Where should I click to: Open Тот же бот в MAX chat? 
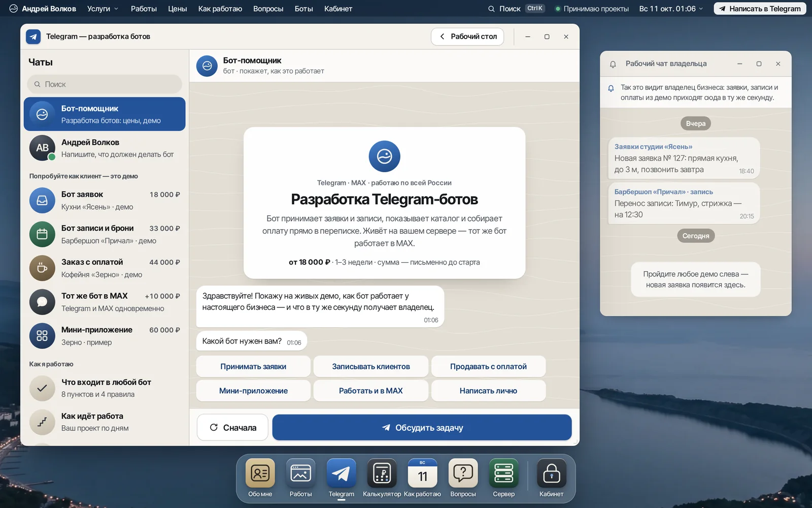click(x=105, y=302)
